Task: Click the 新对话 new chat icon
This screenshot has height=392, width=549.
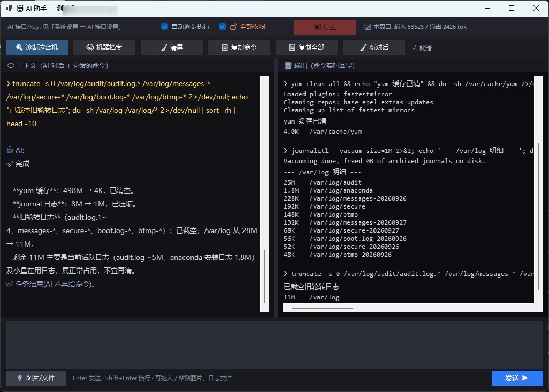Action: click(363, 47)
